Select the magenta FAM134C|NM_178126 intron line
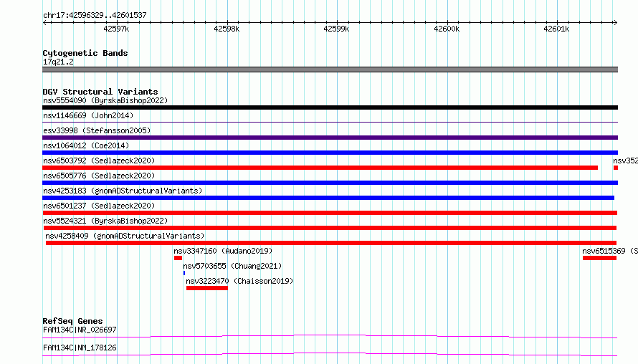This screenshot has height=364, width=638. (330, 354)
